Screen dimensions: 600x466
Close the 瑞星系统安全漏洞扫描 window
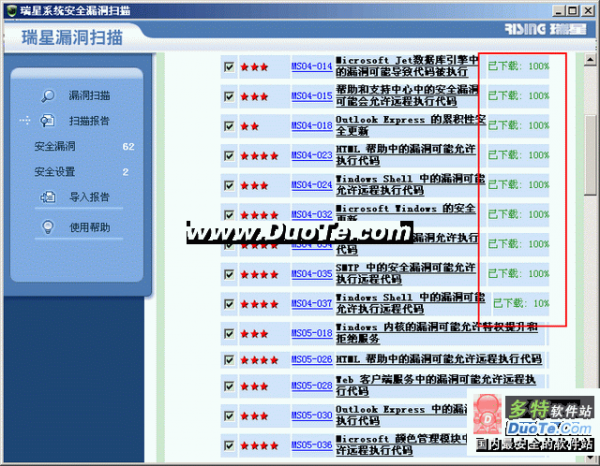587,11
